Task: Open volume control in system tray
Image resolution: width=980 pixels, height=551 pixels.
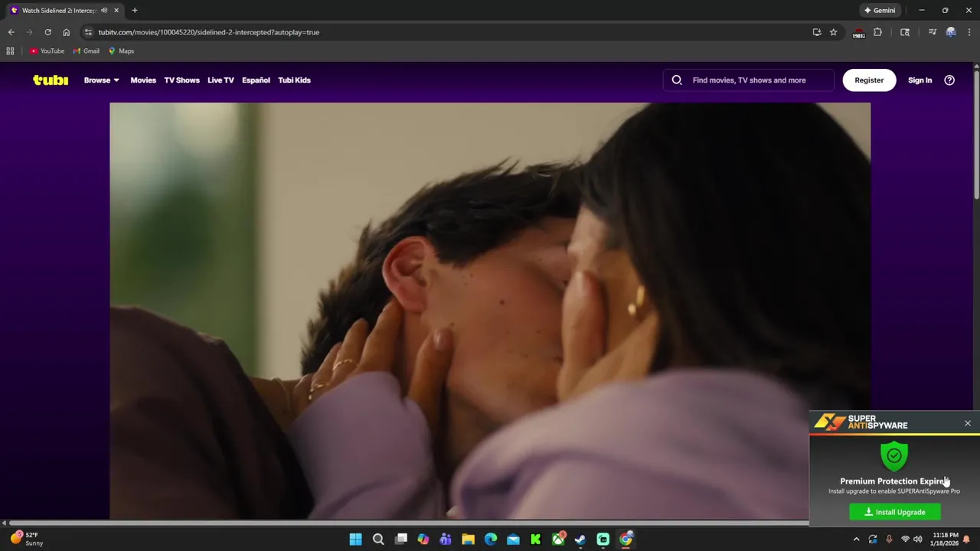Action: [x=917, y=540]
